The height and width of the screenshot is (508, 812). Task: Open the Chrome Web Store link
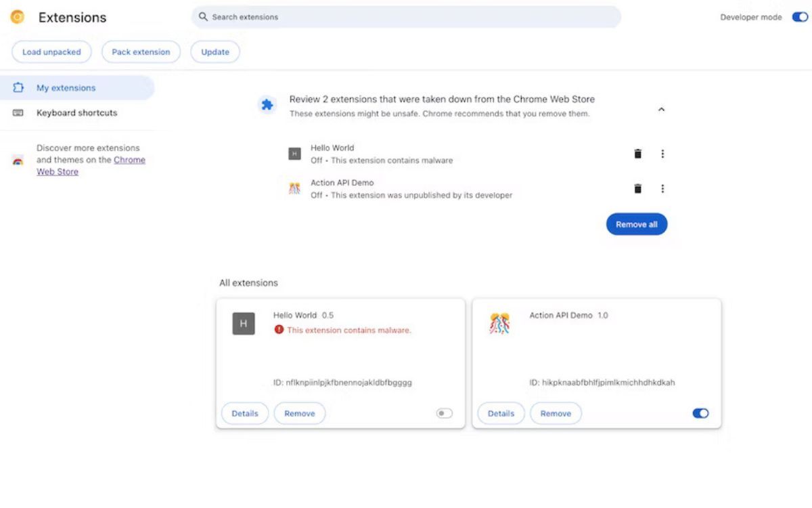[x=129, y=161]
